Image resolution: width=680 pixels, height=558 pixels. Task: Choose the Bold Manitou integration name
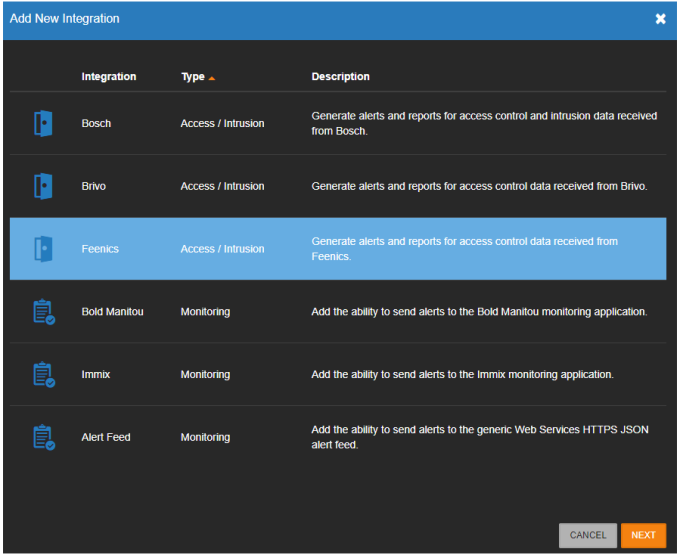[x=112, y=312]
